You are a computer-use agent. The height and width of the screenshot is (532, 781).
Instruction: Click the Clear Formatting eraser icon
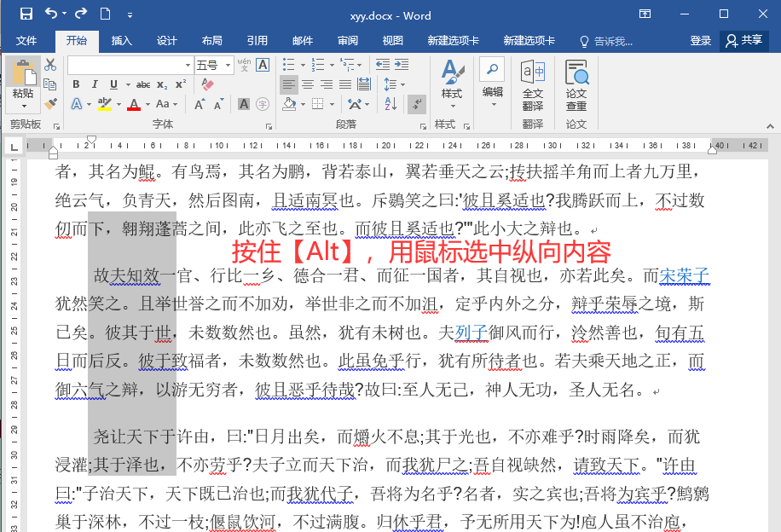207,84
